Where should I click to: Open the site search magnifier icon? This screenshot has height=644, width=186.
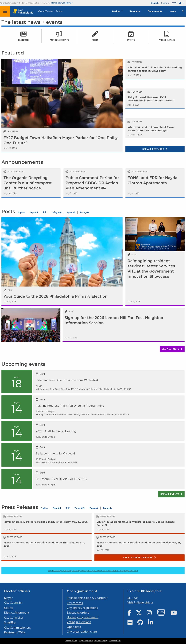183,11
